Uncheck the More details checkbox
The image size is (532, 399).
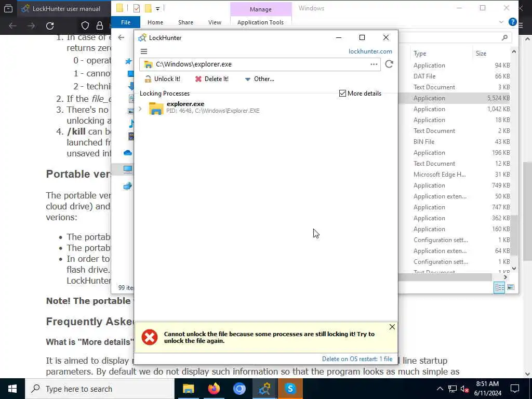[342, 94]
